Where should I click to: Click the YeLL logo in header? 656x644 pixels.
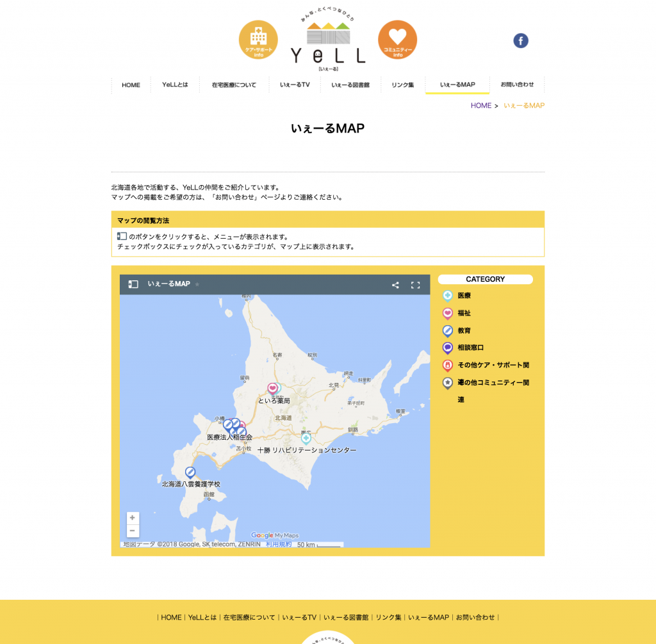(x=328, y=40)
